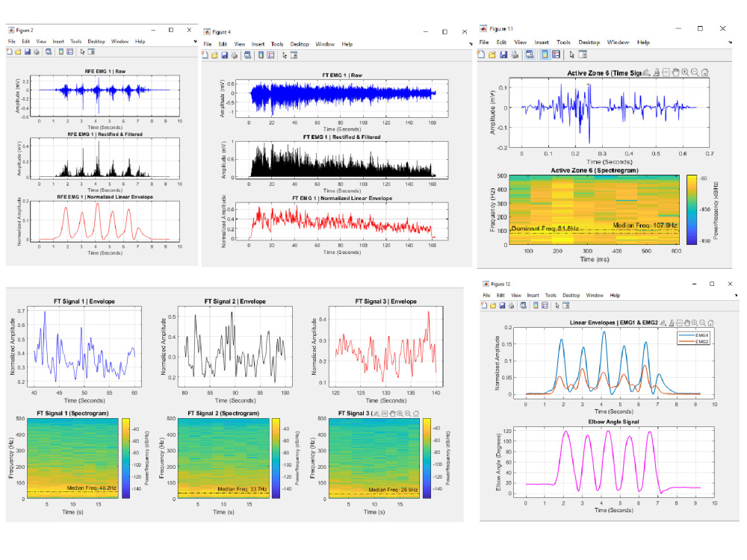
Task: Print Figure 11 with the printer icon
Action: tap(515, 55)
